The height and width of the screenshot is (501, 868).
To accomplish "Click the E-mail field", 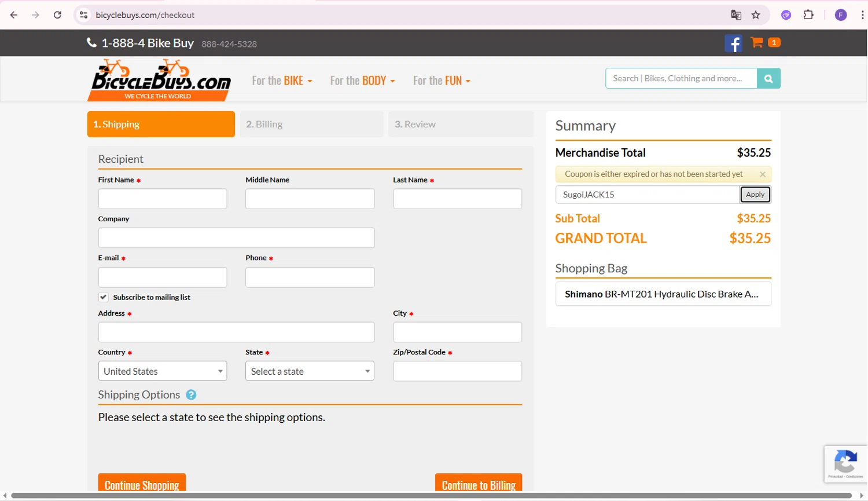I will pos(163,277).
